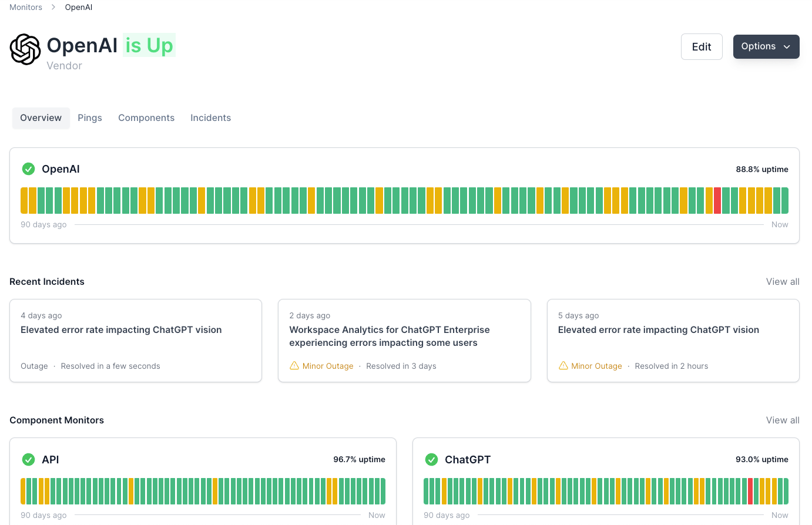Open the Workspace Analytics incident card

[404, 341]
